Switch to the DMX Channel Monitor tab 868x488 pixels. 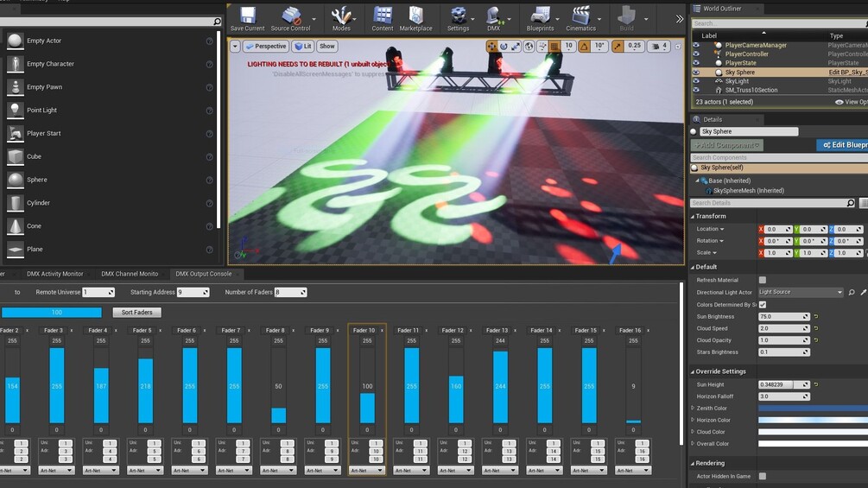pyautogui.click(x=130, y=274)
